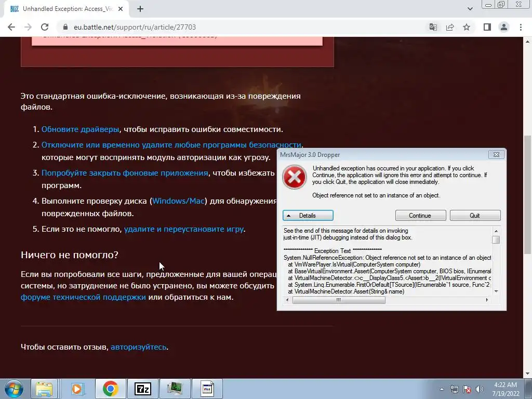Open the clock showing 4:22 AM
The width and height of the screenshot is (532, 399).
[506, 389]
